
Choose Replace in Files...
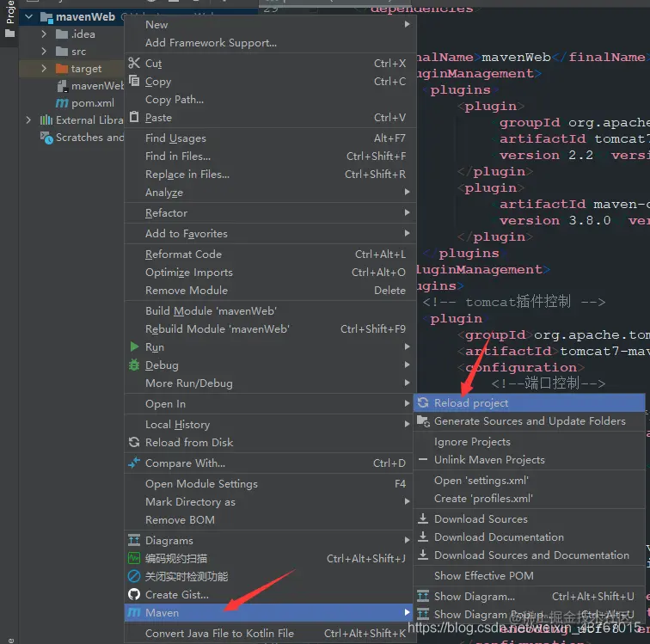269,175
